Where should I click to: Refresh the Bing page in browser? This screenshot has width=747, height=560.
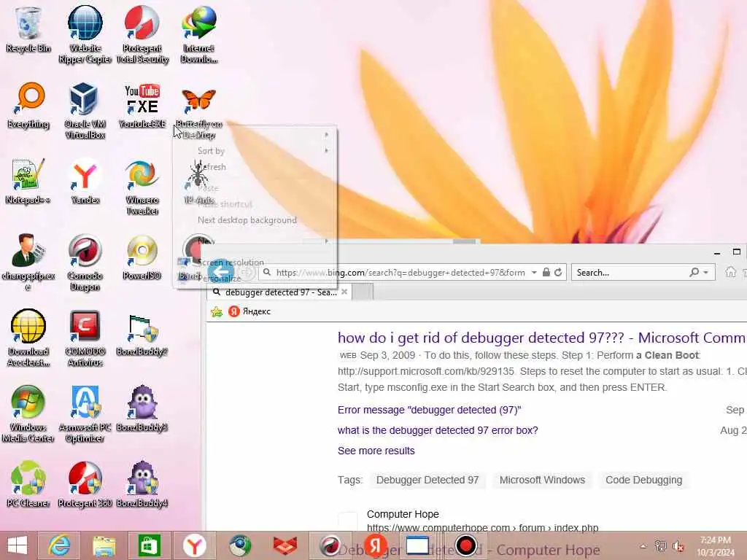pyautogui.click(x=558, y=273)
